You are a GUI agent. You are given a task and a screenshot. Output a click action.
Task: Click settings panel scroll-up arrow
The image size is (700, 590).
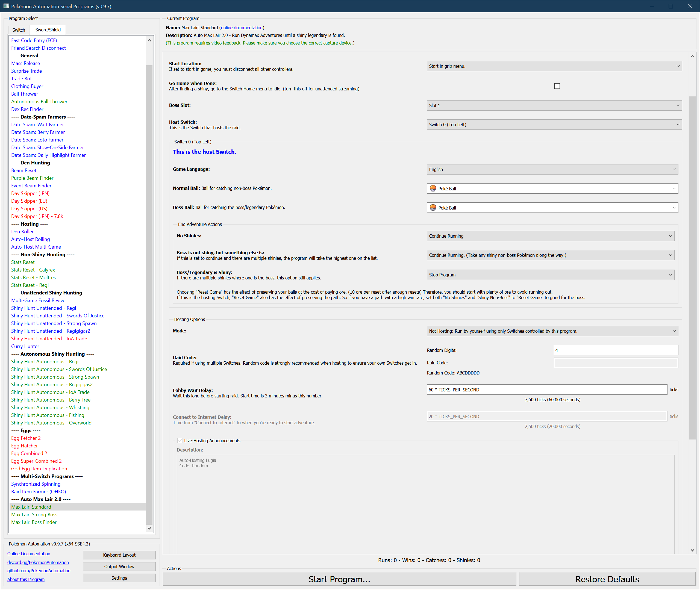tap(692, 56)
